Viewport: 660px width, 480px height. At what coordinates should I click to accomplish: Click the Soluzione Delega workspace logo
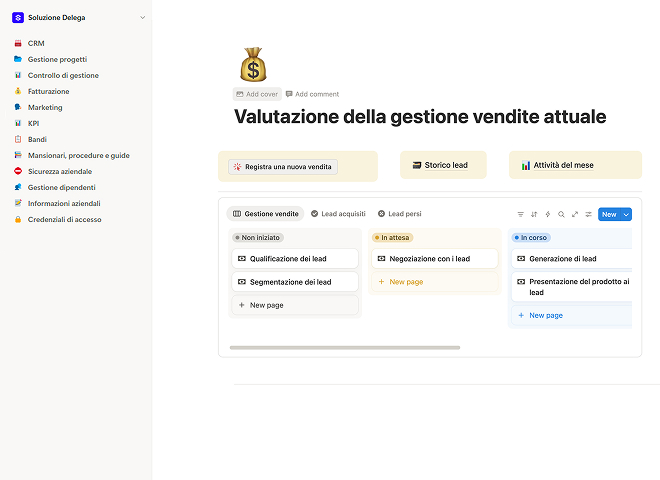(18, 17)
